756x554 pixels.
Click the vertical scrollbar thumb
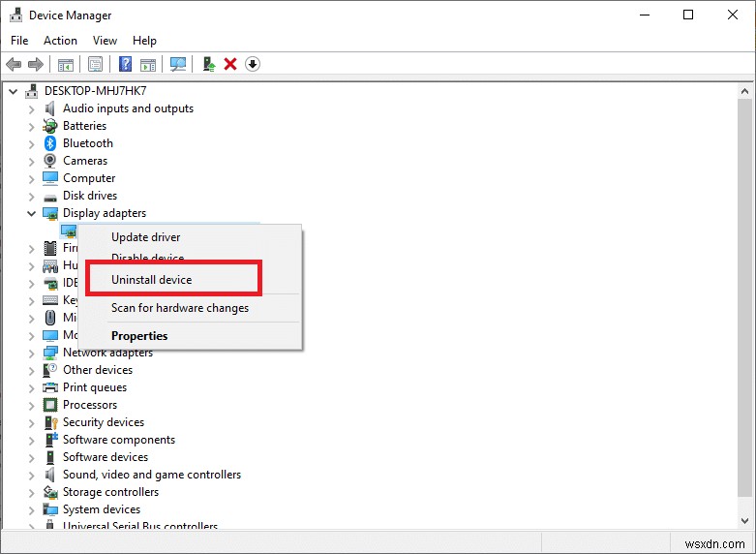(745, 297)
